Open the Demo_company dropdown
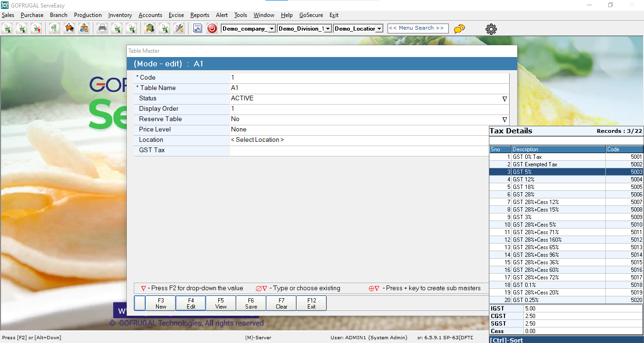 tap(272, 29)
